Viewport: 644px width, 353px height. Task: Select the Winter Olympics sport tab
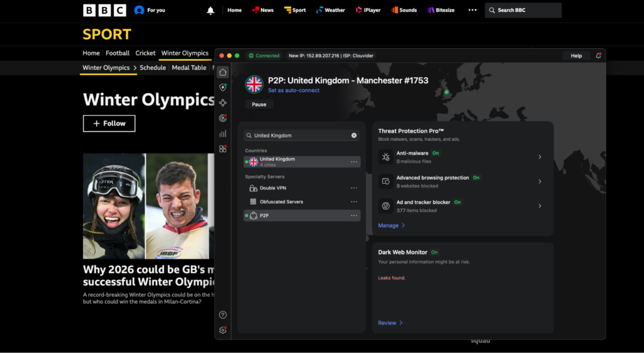tap(185, 53)
